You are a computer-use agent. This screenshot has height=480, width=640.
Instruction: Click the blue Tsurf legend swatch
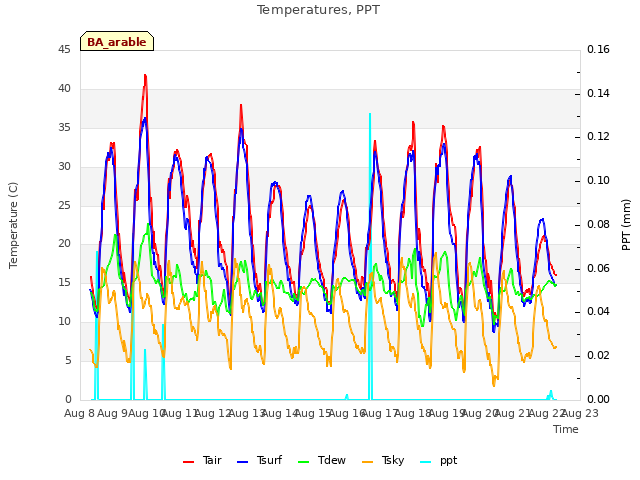[242, 462]
